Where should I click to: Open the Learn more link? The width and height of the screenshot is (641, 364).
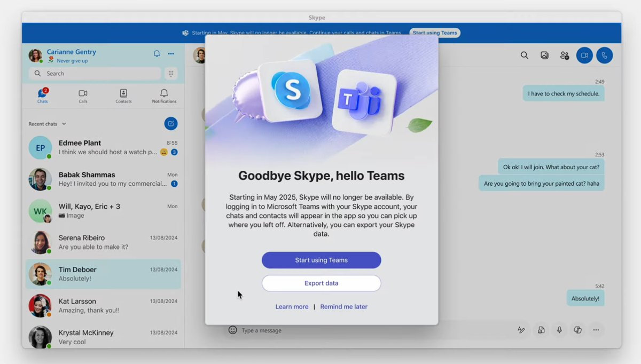coord(292,307)
